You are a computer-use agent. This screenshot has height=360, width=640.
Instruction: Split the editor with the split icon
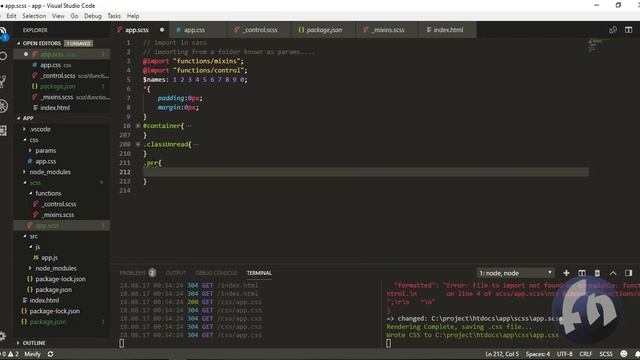pyautogui.click(x=628, y=30)
